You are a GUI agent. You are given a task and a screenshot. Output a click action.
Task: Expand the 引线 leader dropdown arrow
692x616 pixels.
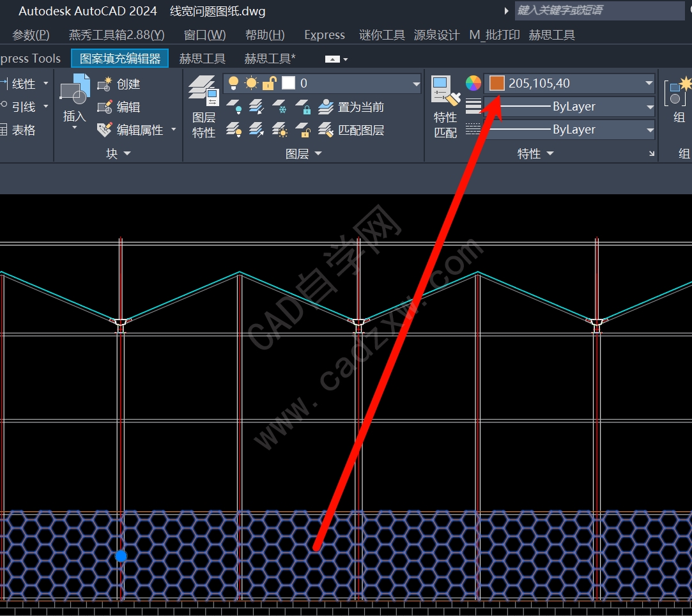point(46,106)
